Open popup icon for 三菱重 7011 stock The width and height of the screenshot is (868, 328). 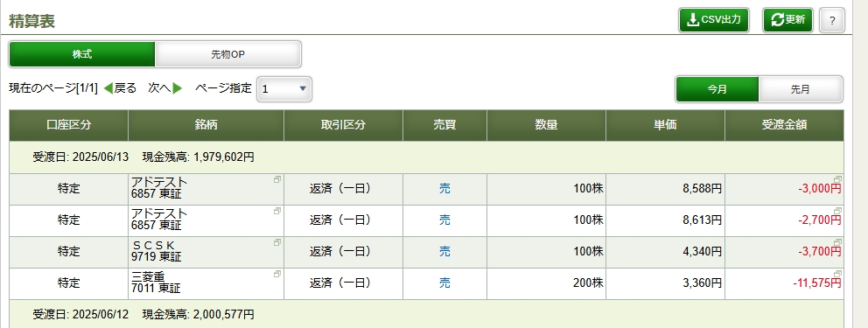276,275
